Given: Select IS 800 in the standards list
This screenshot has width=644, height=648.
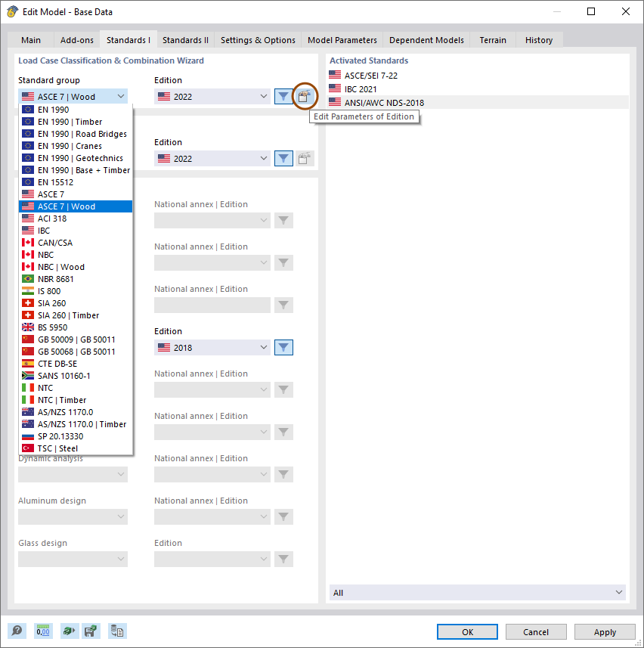Looking at the screenshot, I should click(76, 290).
